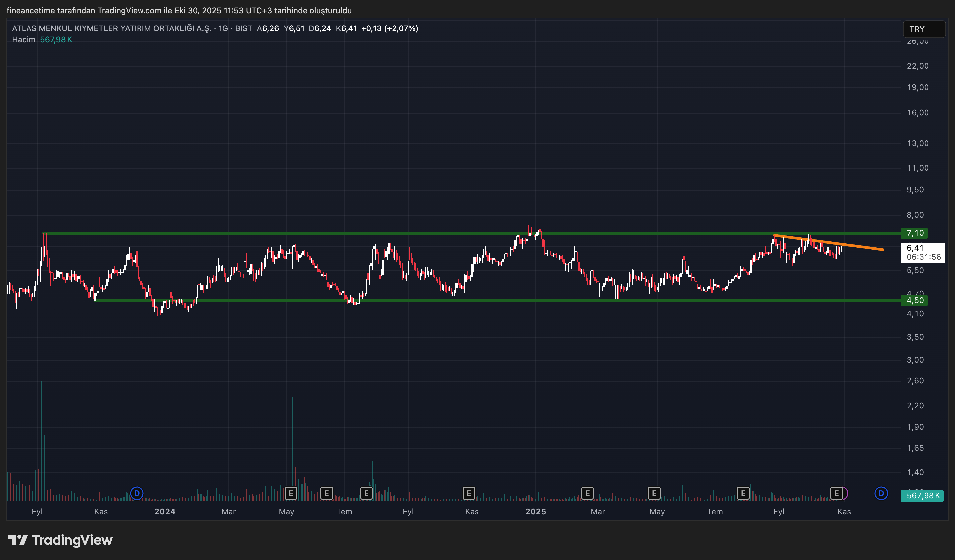Click earnings E marker at May 2025

(654, 493)
